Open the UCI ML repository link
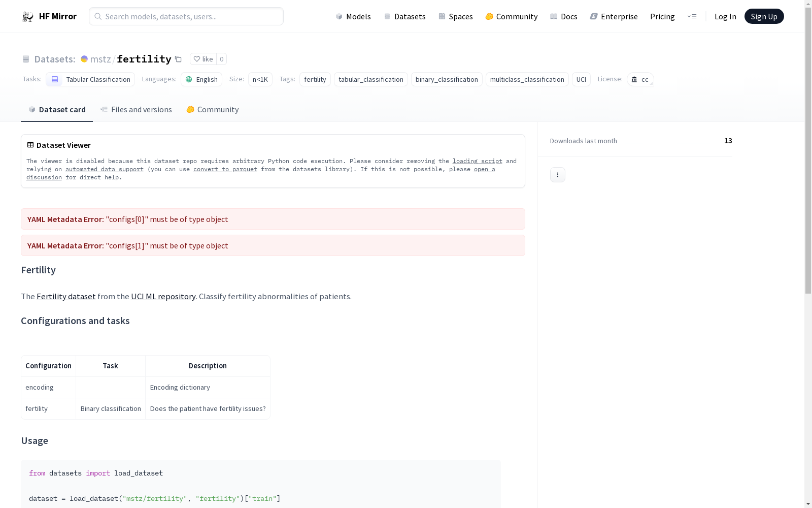 pos(163,296)
